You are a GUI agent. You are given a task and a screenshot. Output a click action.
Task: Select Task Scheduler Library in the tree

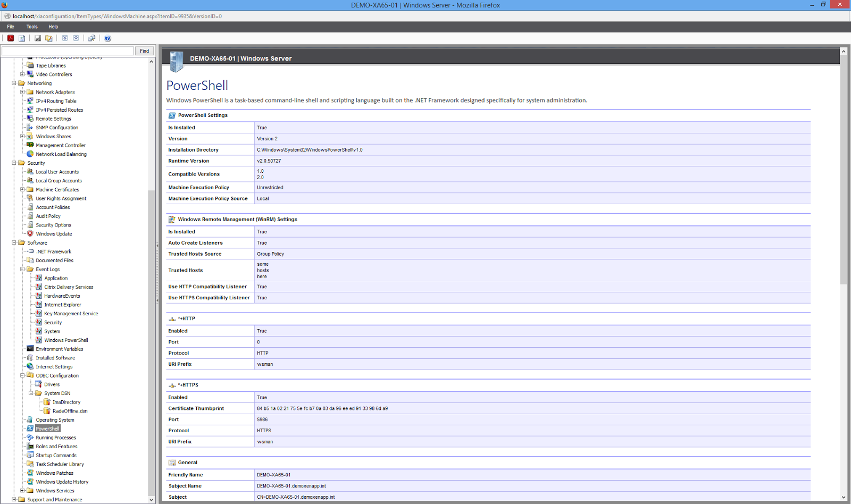tap(60, 464)
